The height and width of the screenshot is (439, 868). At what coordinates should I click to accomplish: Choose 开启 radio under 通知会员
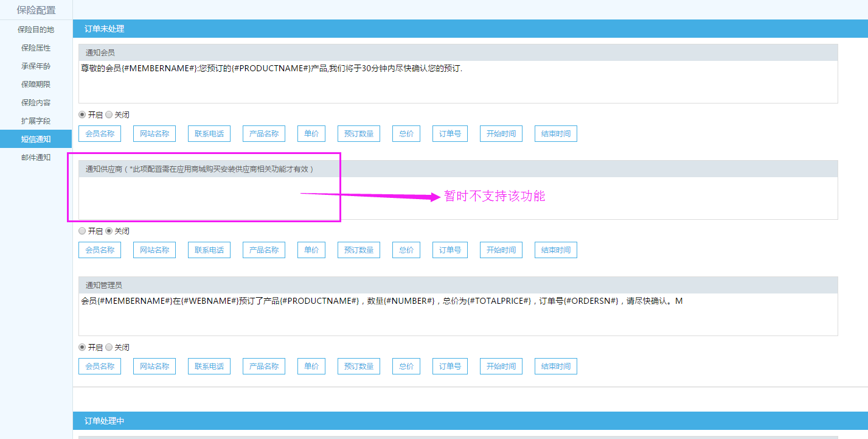(82, 114)
